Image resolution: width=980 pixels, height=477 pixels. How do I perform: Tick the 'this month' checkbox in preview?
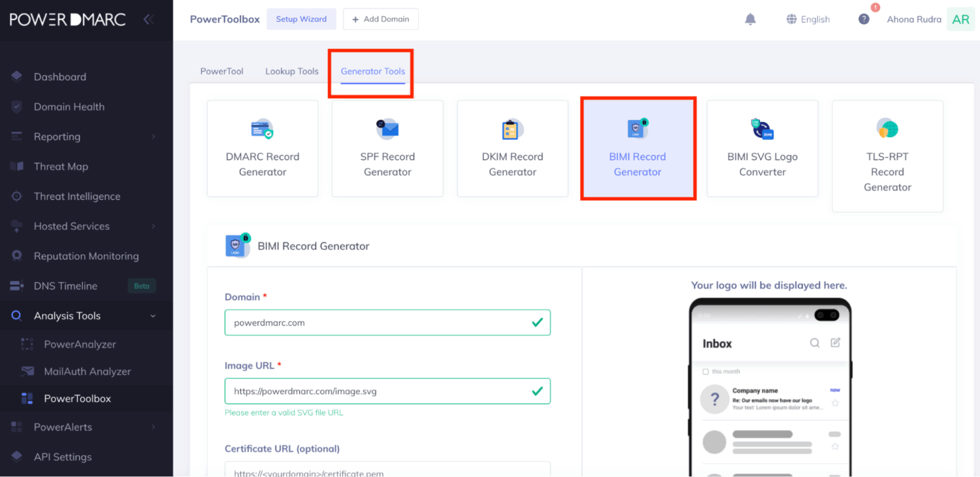point(706,372)
